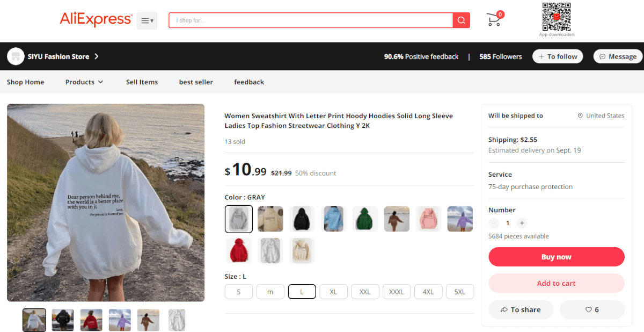Click '5684 pieces available' text
Image resolution: width=644 pixels, height=332 pixels.
[x=518, y=236]
